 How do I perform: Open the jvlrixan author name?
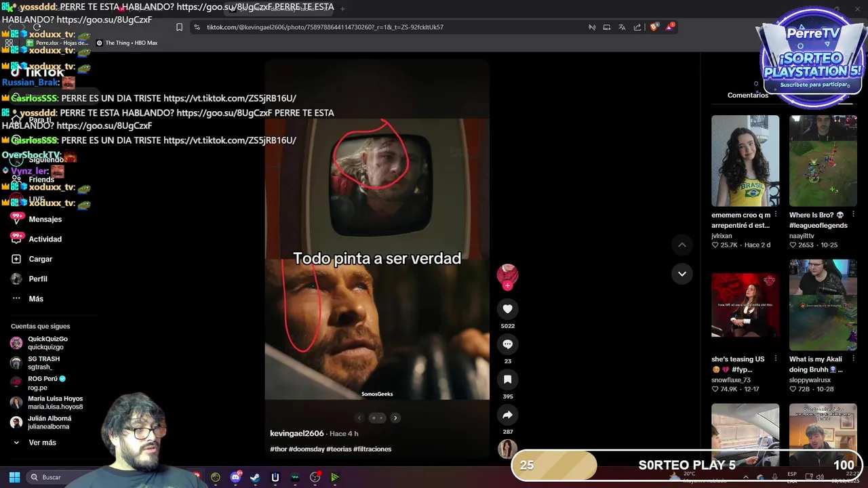click(x=722, y=236)
